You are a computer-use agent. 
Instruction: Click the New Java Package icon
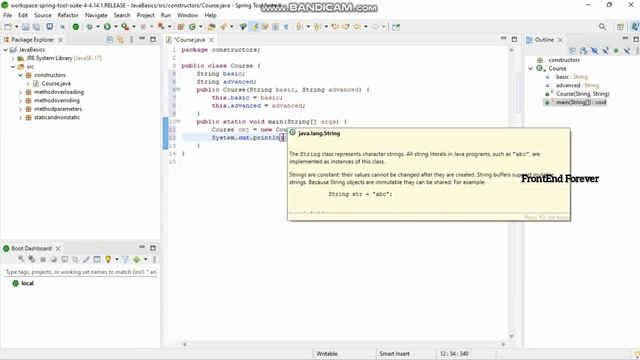(180, 27)
